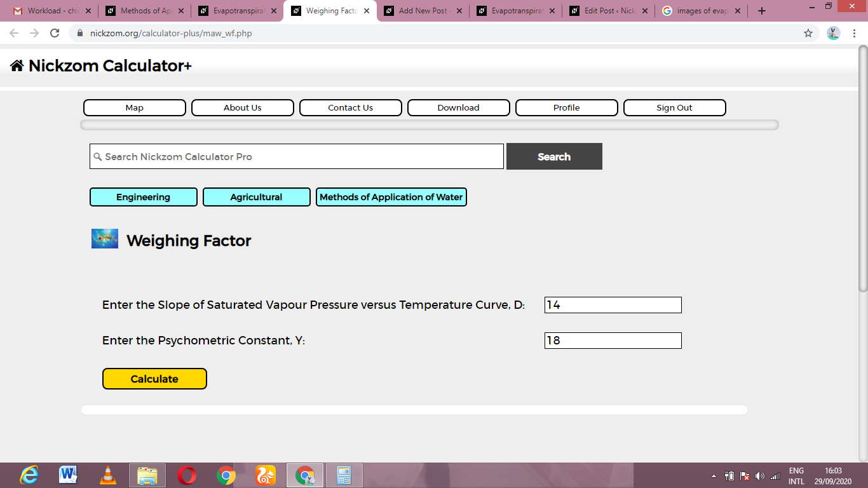Click the browser forward arrow
This screenshot has width=868, height=488.
(34, 33)
